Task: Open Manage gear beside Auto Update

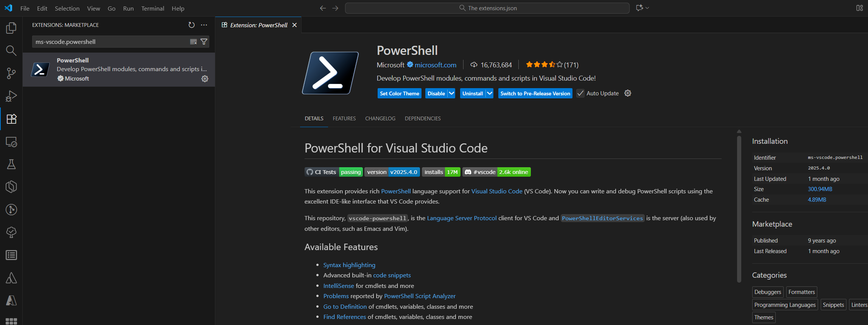Action: (628, 93)
